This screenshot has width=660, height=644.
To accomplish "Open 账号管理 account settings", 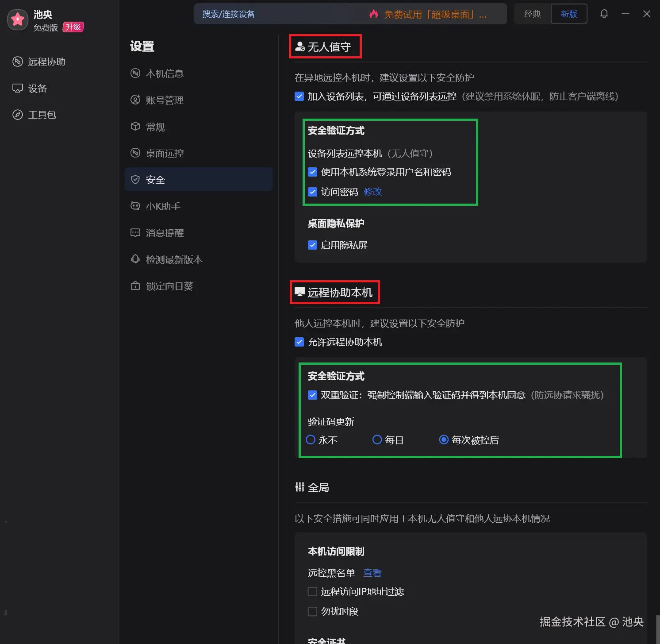I will [165, 100].
